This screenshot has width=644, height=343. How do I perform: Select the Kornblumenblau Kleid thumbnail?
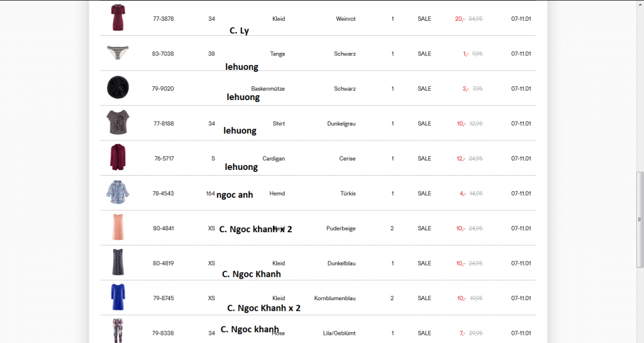point(118,297)
